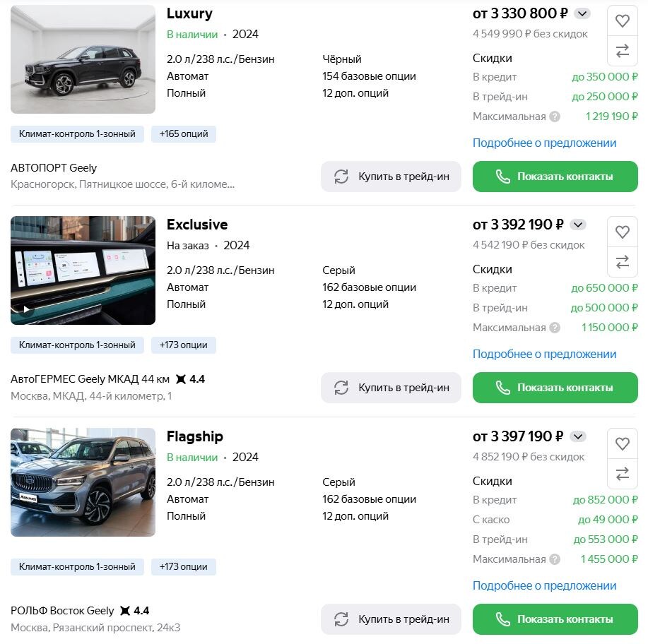Screen dimensions: 648x644
Task: Click the help icon beside Flagship Максимальная discount
Action: [555, 559]
